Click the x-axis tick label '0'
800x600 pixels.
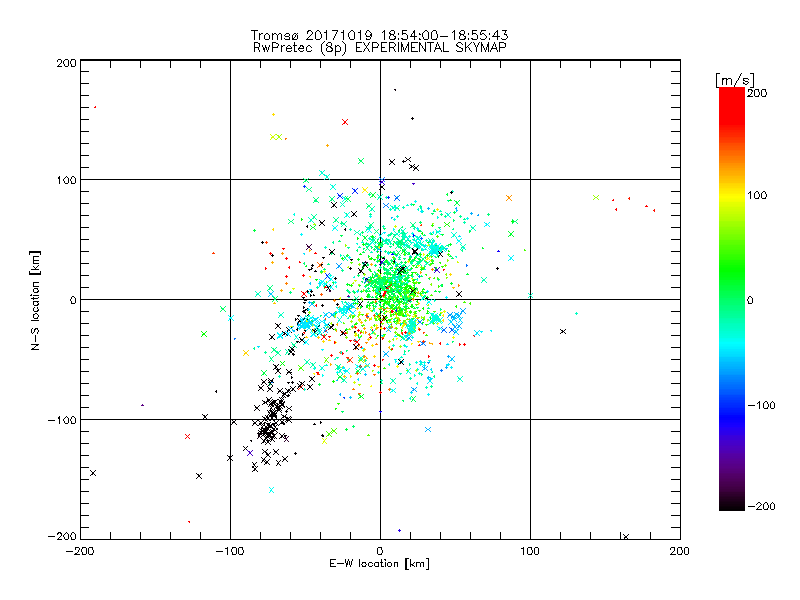click(380, 551)
